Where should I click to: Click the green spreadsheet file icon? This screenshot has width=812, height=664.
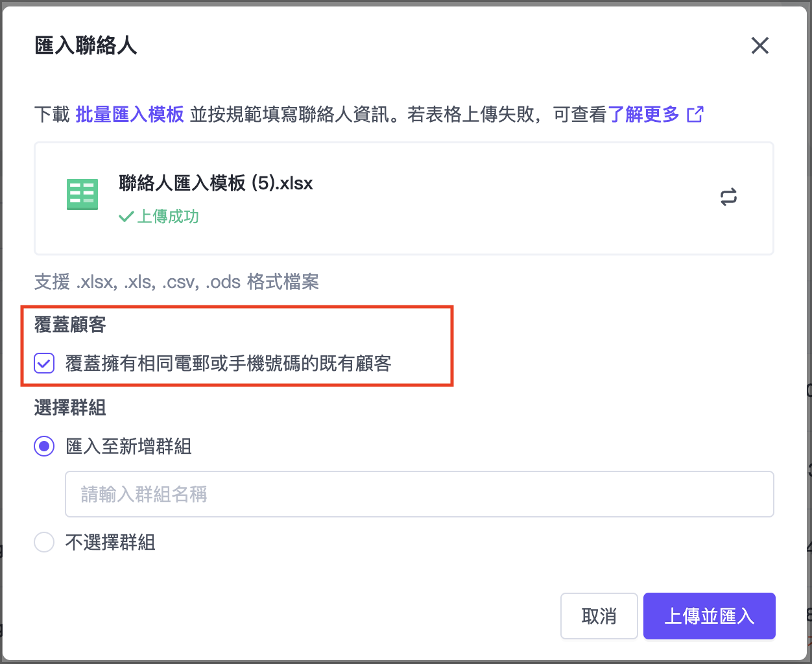[x=82, y=195]
